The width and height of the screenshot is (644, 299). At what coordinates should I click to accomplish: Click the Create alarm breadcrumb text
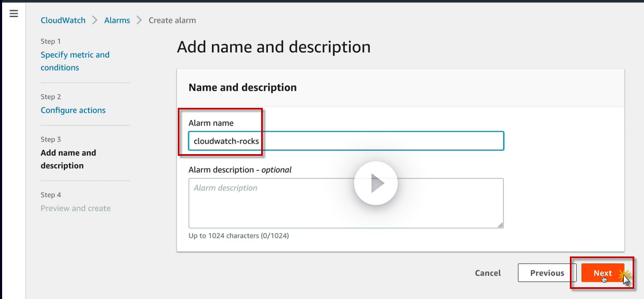[172, 20]
